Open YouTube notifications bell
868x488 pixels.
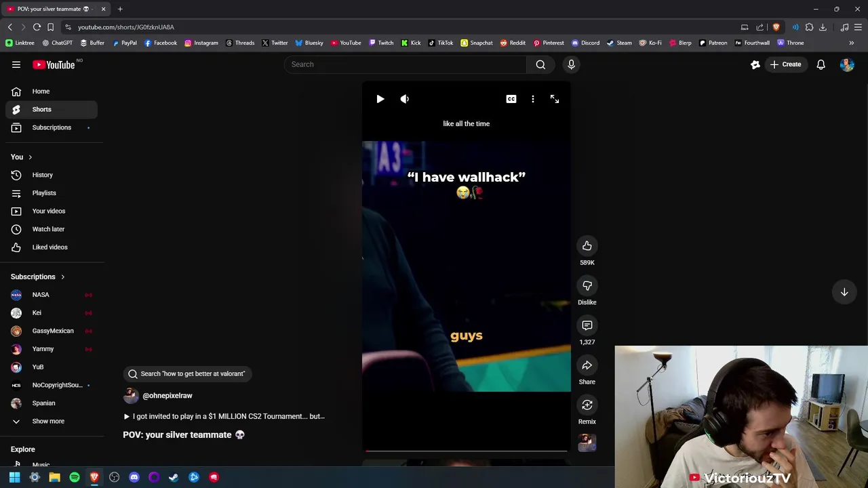[x=821, y=64]
